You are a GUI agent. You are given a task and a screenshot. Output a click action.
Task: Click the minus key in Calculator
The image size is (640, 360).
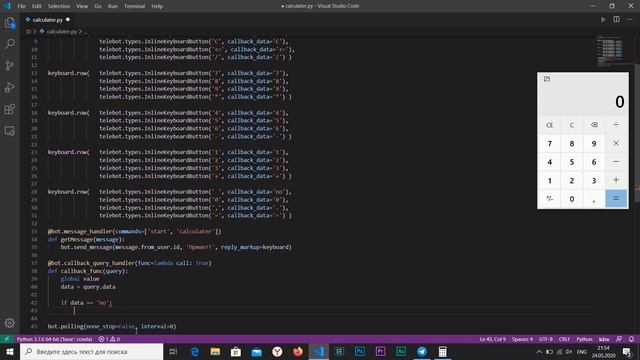[616, 162]
